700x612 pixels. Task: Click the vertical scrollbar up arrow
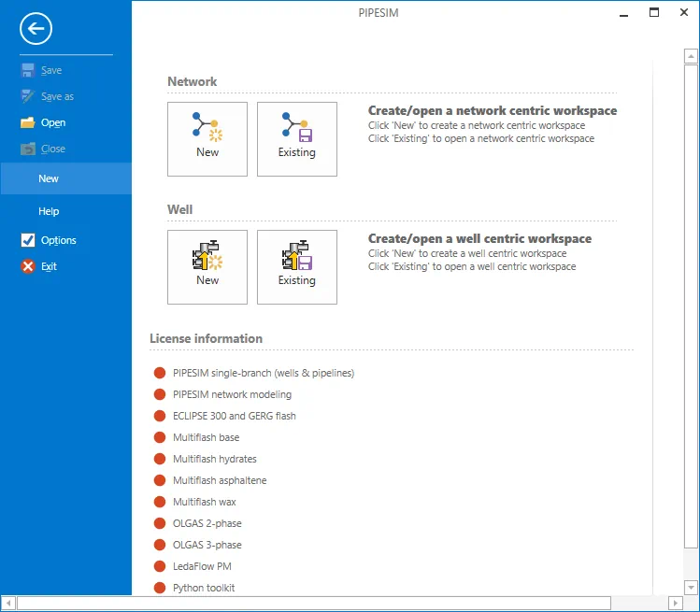click(x=691, y=56)
